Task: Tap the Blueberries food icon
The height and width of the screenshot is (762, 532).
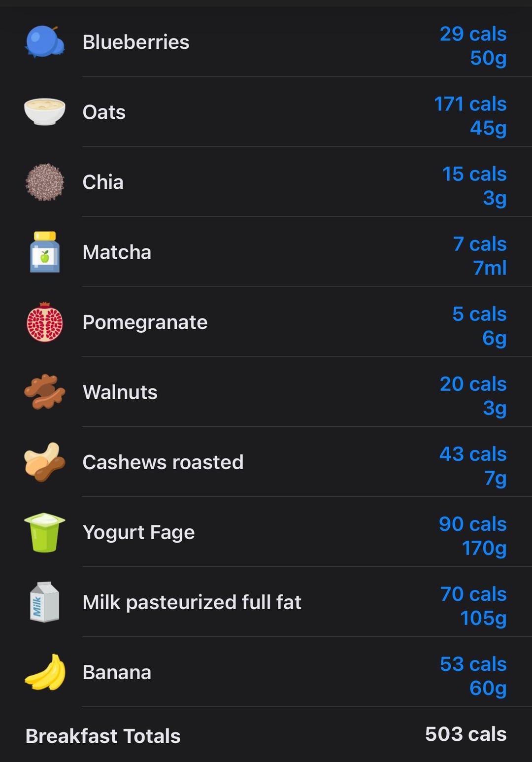Action: [x=44, y=42]
